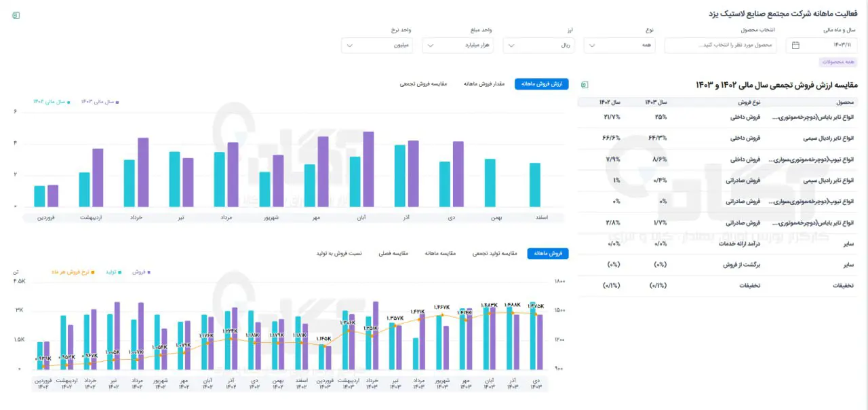868x410 pixels.
Task: Click the ۰/۴% cell for تایر رادیال سیمی صادراتی
Action: (x=660, y=181)
